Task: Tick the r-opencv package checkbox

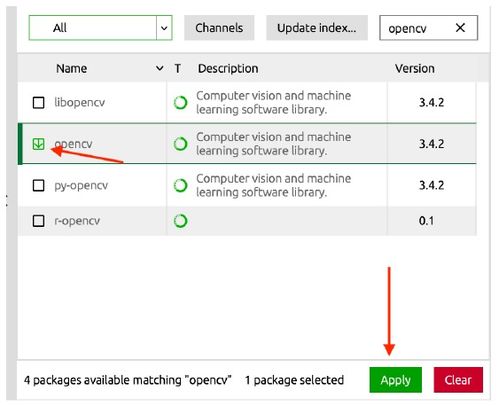Action: tap(38, 221)
